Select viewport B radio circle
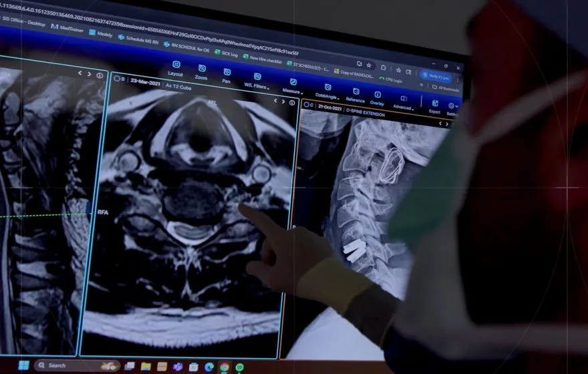The width and height of the screenshot is (588, 374). (117, 78)
